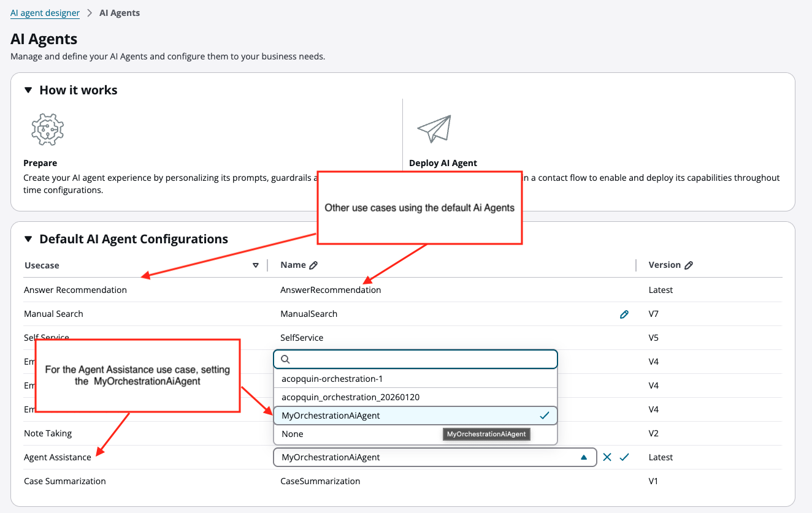Click the pencil icon beside the Name header
The image size is (812, 513).
(x=313, y=264)
